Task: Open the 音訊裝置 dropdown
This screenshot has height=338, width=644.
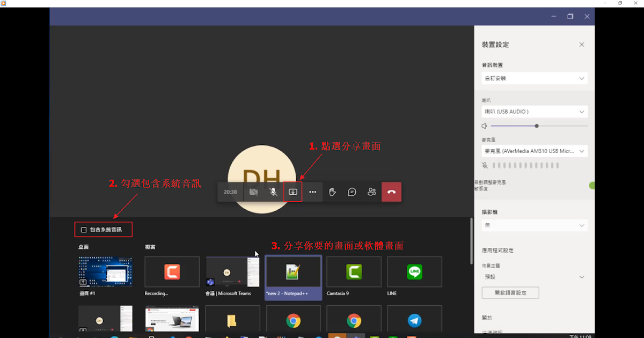Action: (535, 78)
